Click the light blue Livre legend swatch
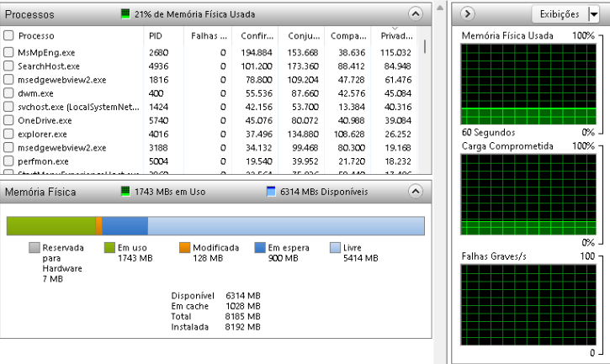This screenshot has height=364, width=610. tap(335, 248)
